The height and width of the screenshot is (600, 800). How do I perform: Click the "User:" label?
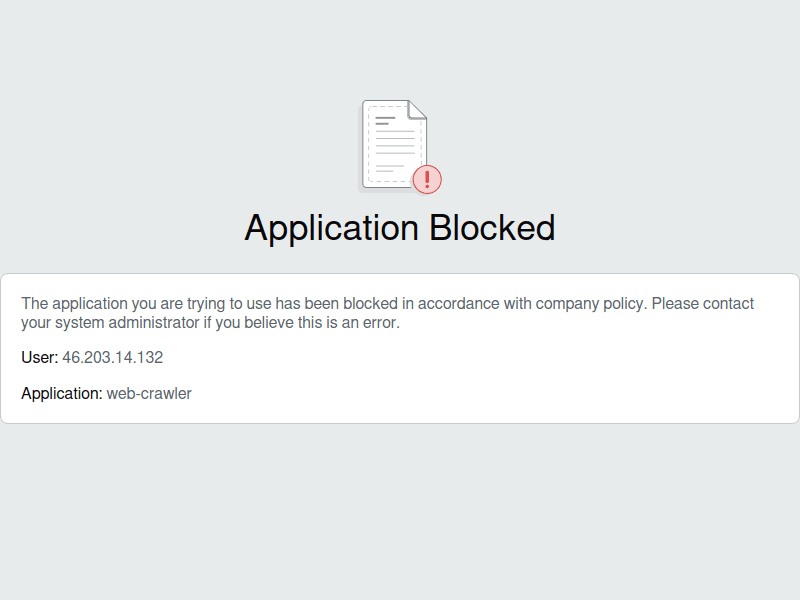coord(39,357)
